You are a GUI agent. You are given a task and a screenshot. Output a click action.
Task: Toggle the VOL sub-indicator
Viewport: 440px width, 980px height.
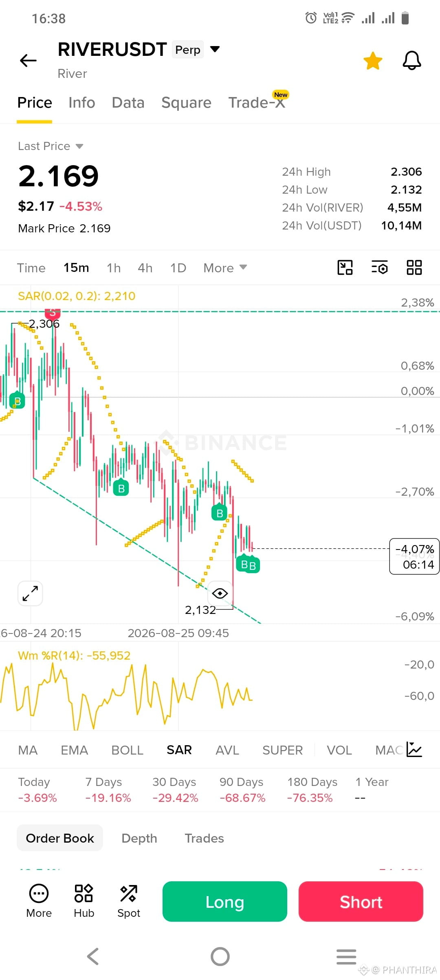click(339, 750)
